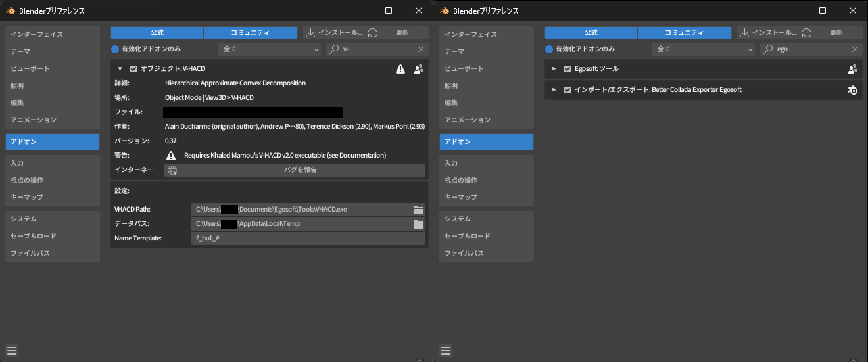The image size is (868, 362).
Task: Clear the "ego" search with its X icon
Action: pyautogui.click(x=855, y=49)
